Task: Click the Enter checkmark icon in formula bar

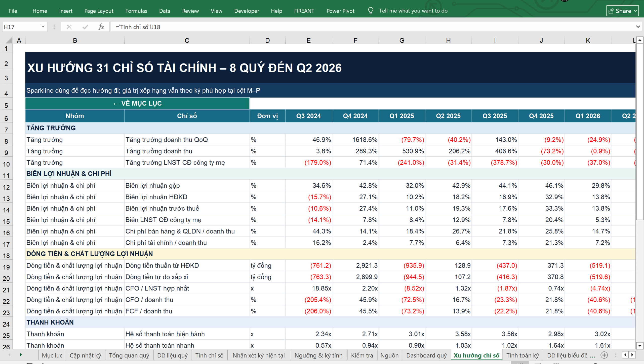Action: (85, 27)
